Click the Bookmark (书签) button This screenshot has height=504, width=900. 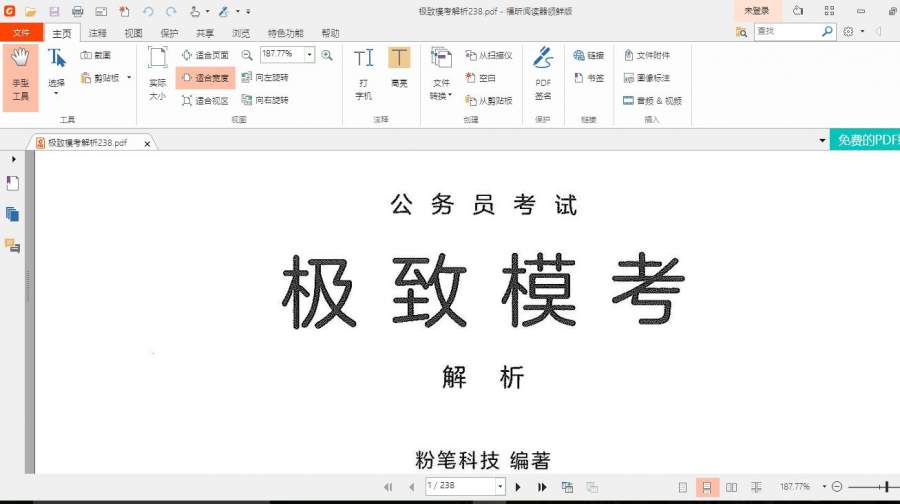click(x=588, y=77)
